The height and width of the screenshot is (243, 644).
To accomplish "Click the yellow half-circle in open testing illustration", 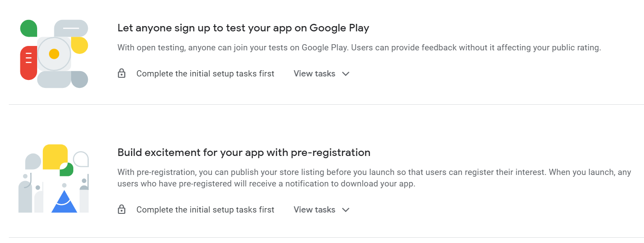I will pyautogui.click(x=80, y=46).
